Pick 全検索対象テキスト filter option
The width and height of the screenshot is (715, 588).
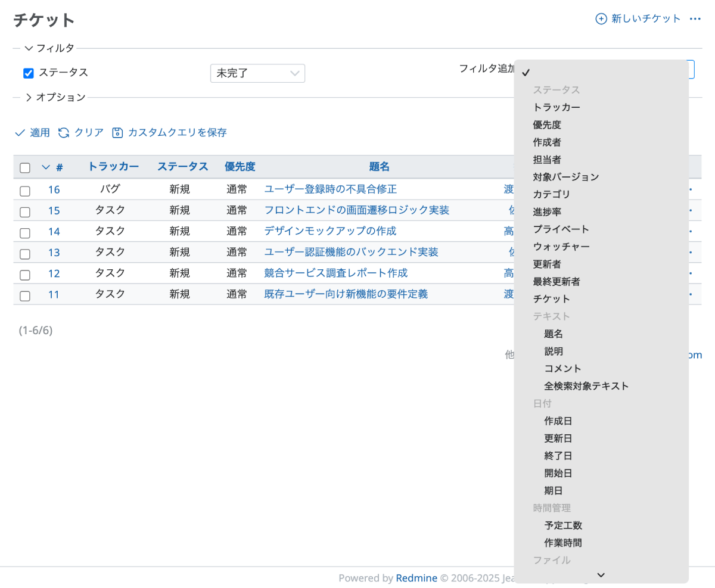point(586,386)
